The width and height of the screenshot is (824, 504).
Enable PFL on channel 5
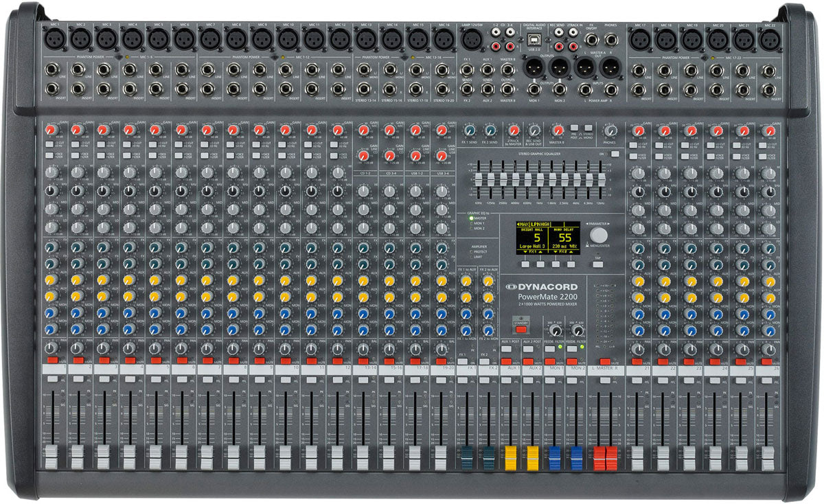155,380
